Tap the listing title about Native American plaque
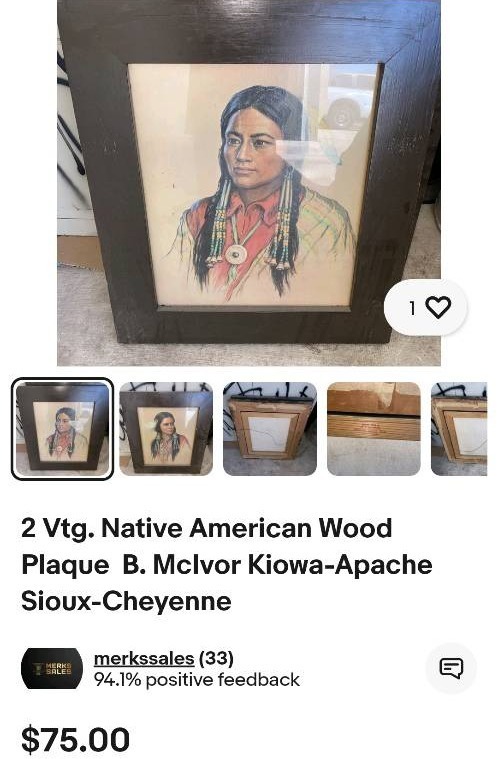This screenshot has width=498, height=759. click(226, 564)
